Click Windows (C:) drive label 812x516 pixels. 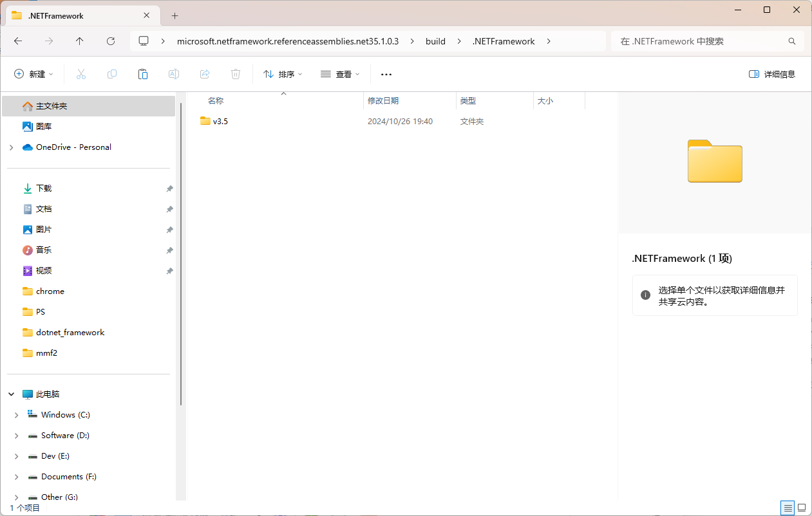[66, 415]
